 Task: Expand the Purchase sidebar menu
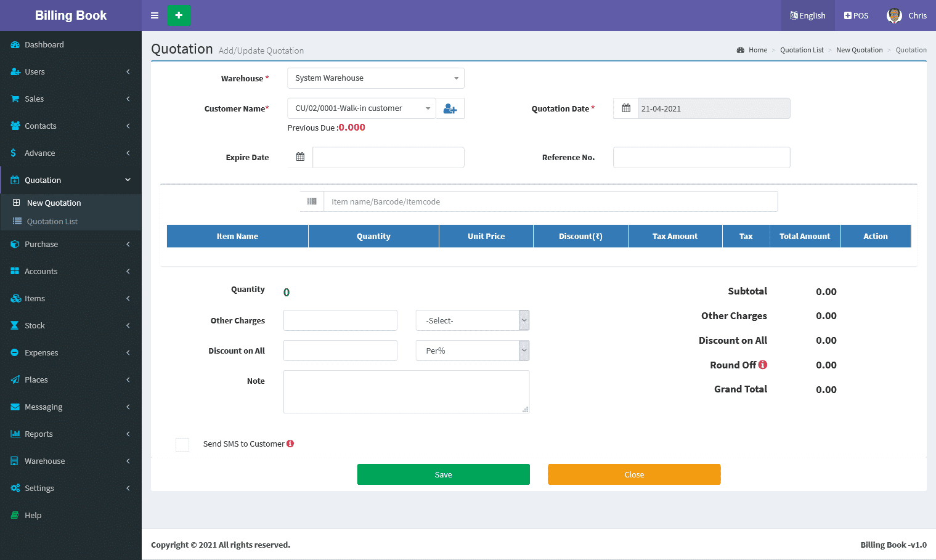tap(41, 245)
